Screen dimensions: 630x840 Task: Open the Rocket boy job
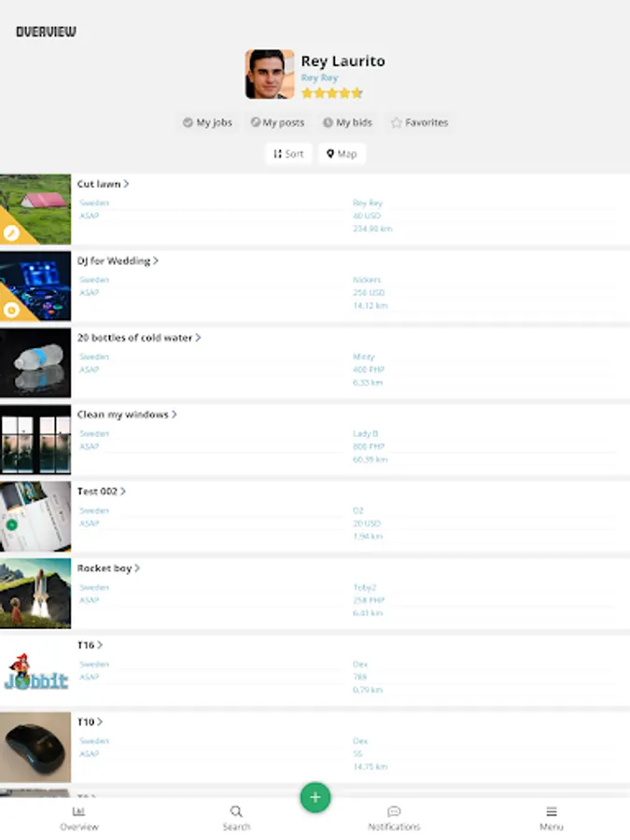108,567
